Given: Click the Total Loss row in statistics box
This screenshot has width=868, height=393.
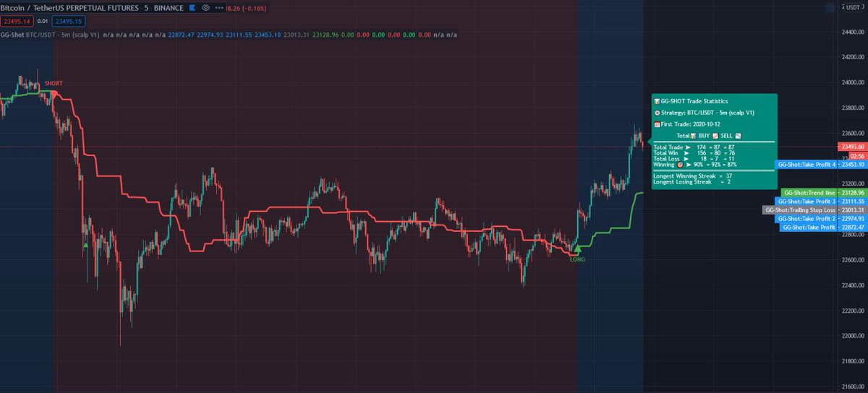Looking at the screenshot, I should 695,158.
